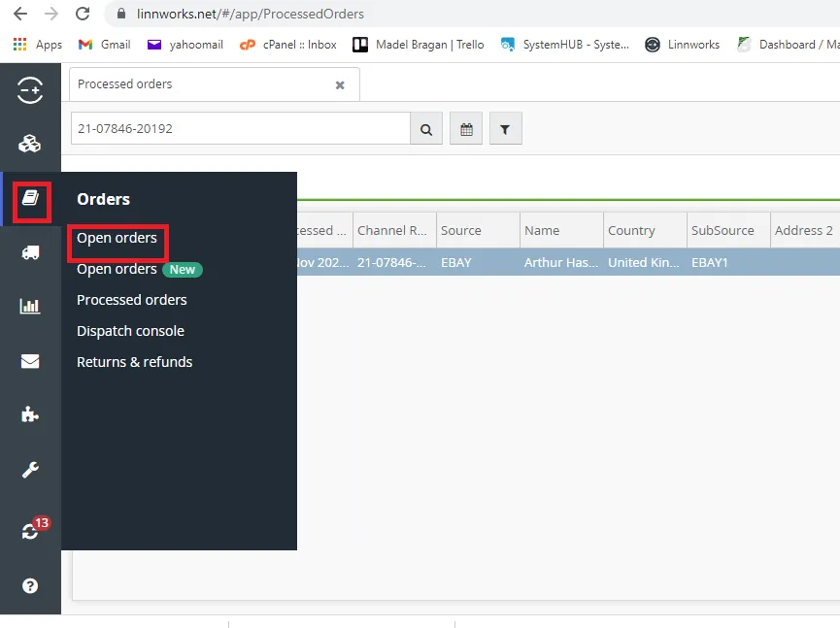
Task: Click the magnifier search button
Action: (426, 129)
